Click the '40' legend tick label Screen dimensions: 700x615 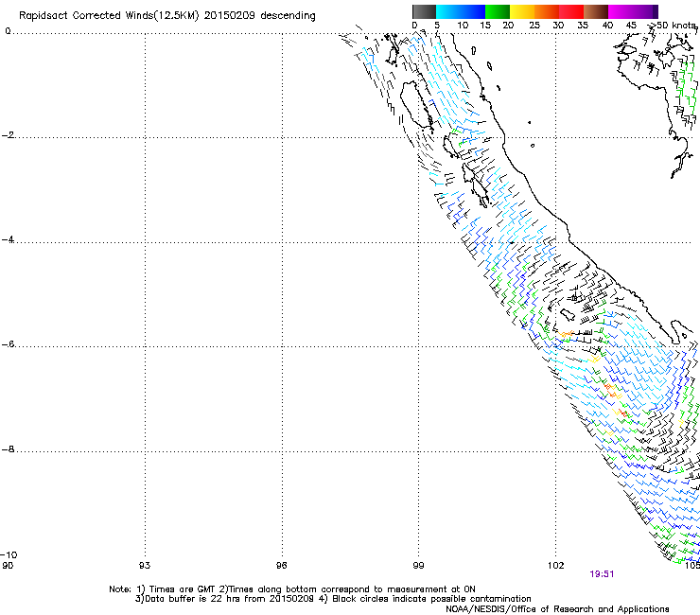607,26
